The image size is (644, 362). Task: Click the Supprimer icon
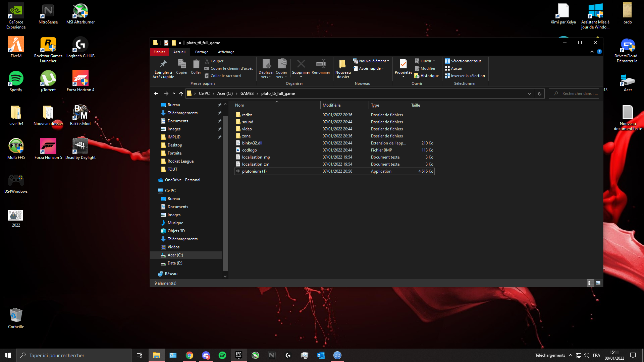(x=301, y=64)
